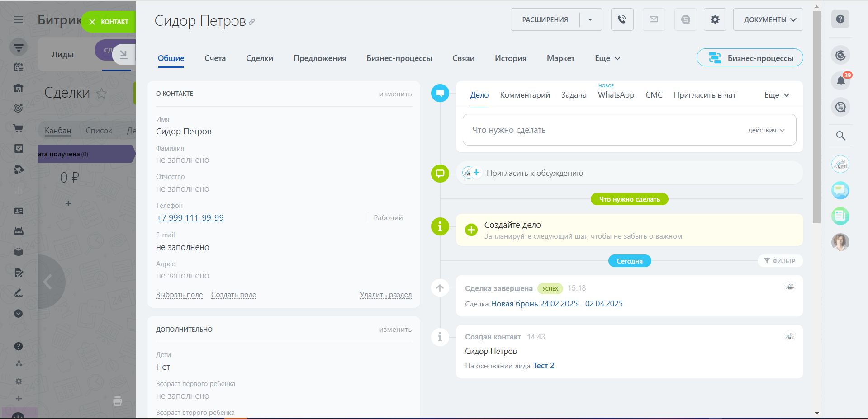The height and width of the screenshot is (419, 868).
Task: Close the contact panel using КОНТАКТ button
Action: tap(109, 22)
